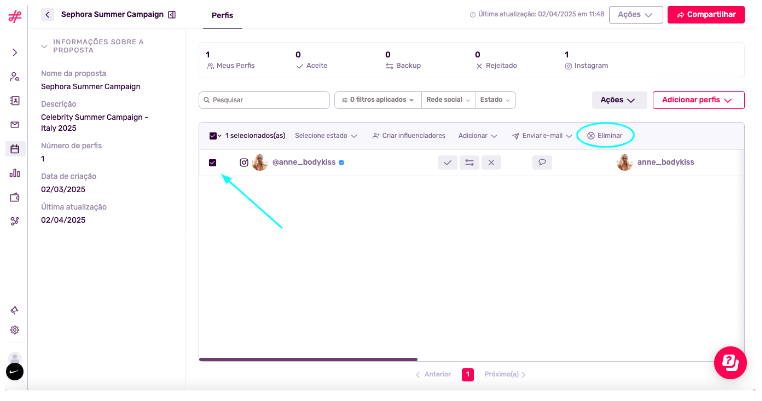Click the megaphone announcements icon
This screenshot has height=401, width=762.
click(x=15, y=310)
